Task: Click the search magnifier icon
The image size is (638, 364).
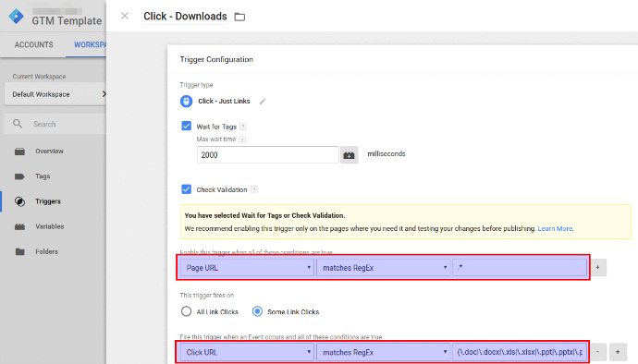Action: (x=17, y=124)
